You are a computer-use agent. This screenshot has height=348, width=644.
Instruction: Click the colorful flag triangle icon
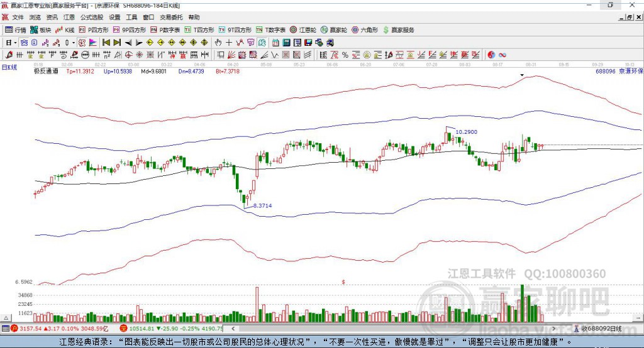[x=93, y=43]
